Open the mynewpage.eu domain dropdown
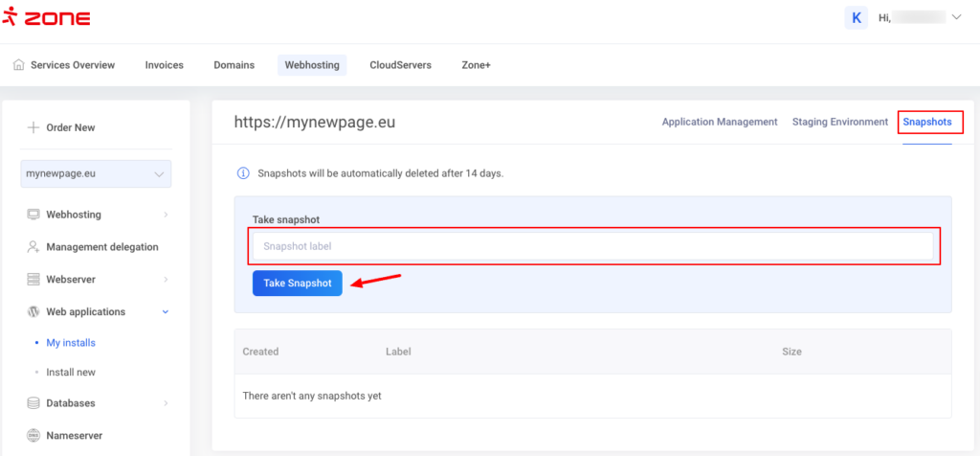The width and height of the screenshot is (980, 456). coord(96,174)
